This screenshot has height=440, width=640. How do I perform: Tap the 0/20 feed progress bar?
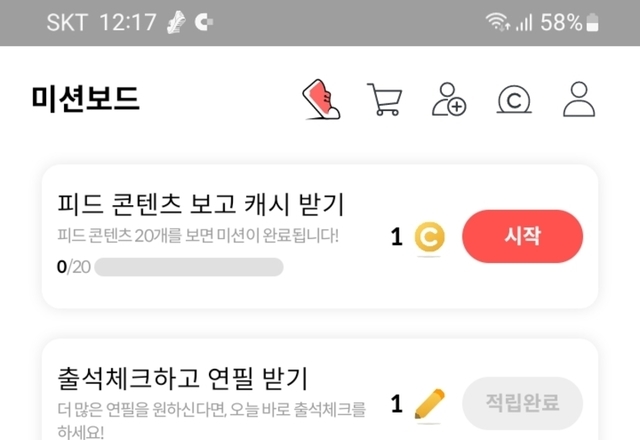[188, 267]
